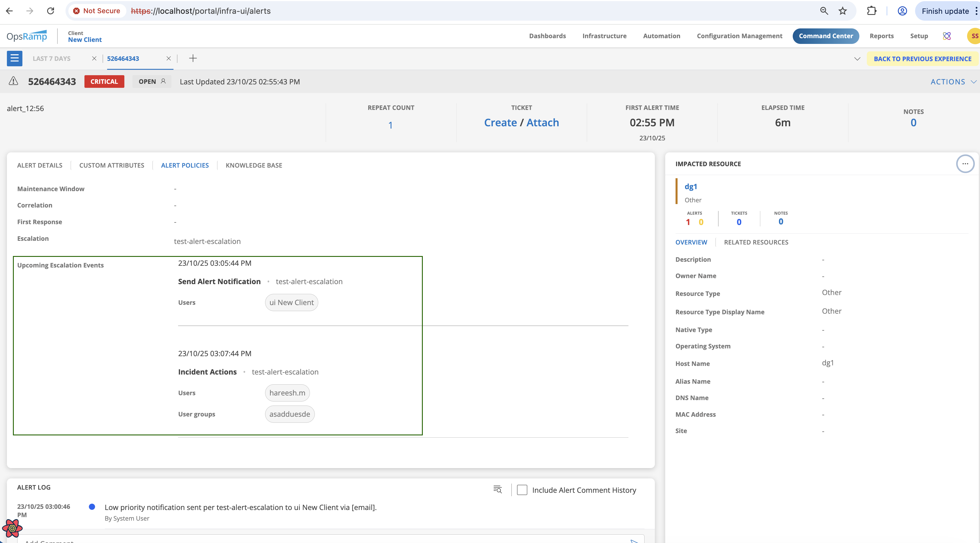Switch to the Custom Attributes tab
Viewport: 980px width, 543px height.
click(x=111, y=165)
